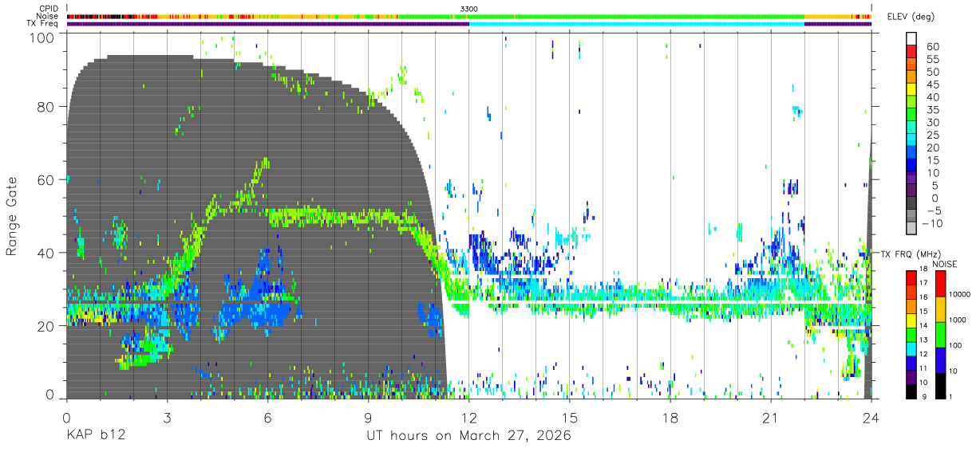Screen dimensions: 980x452
Task: Click the long green section of the Noise bar
Action: [x=658, y=16]
